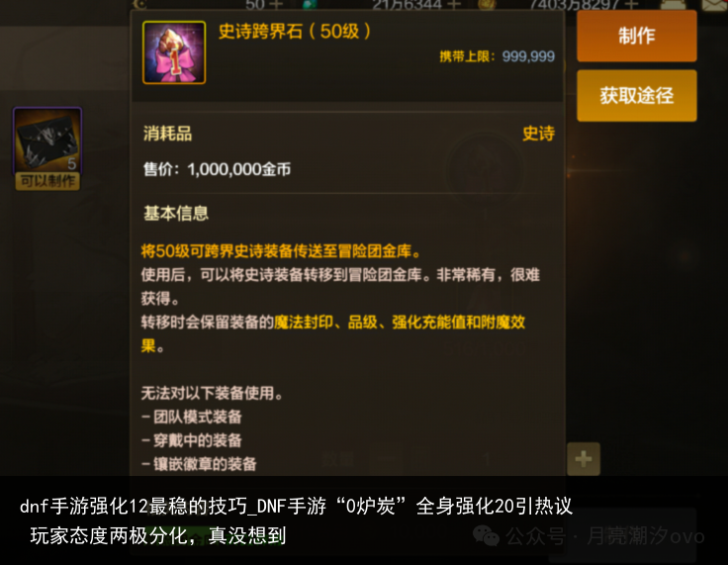The height and width of the screenshot is (565, 728).
Task: Click the gold coin currency icon
Action: (487, 5)
